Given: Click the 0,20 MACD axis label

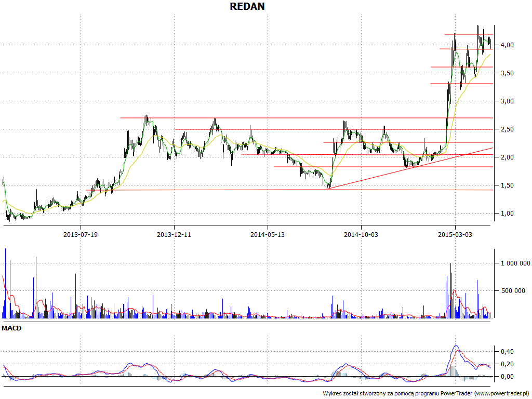Looking at the screenshot, I should click(x=507, y=364).
